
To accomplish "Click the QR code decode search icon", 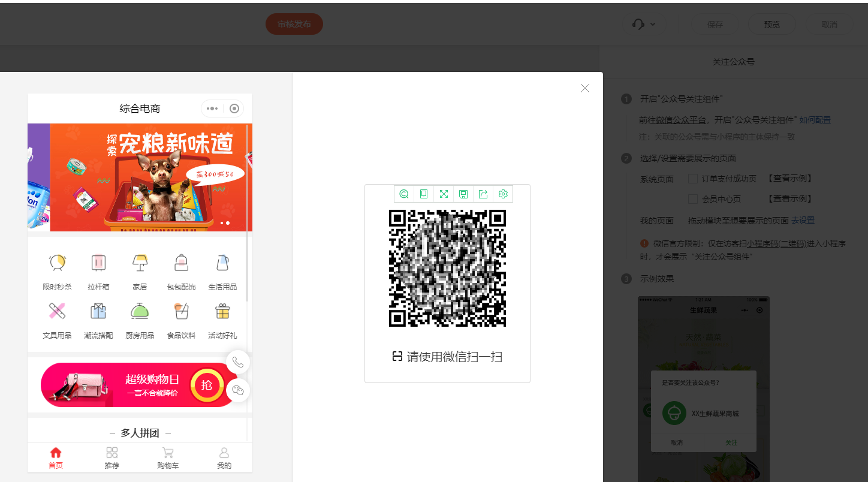I will [404, 194].
